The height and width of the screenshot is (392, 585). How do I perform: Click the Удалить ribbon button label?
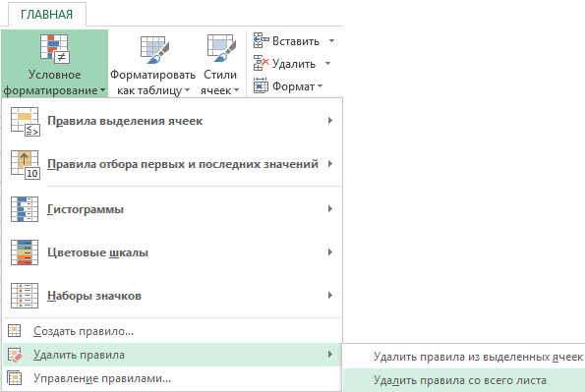pyautogui.click(x=294, y=64)
